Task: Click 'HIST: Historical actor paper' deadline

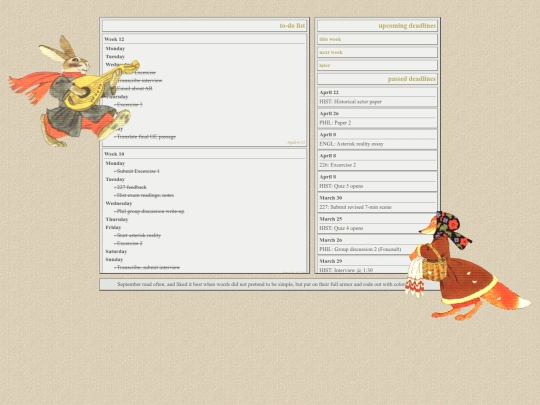Action: coord(350,102)
